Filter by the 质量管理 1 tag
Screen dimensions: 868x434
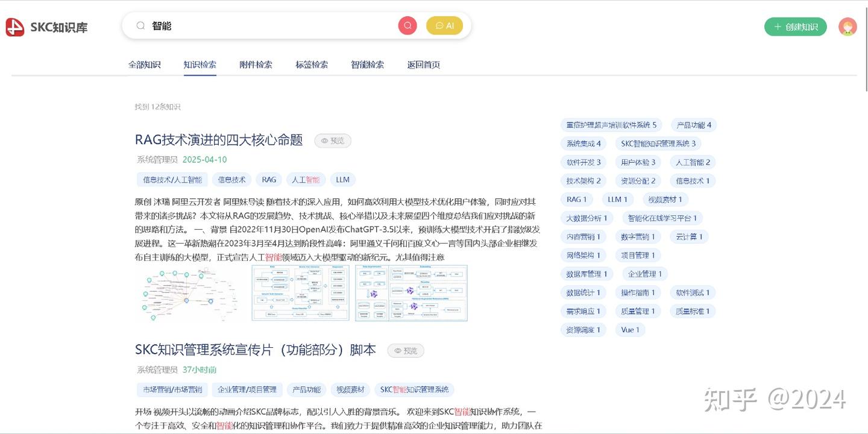point(638,312)
